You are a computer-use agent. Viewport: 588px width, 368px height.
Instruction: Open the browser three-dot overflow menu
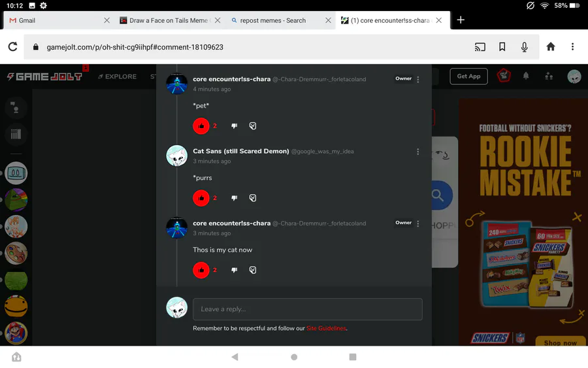(x=572, y=46)
